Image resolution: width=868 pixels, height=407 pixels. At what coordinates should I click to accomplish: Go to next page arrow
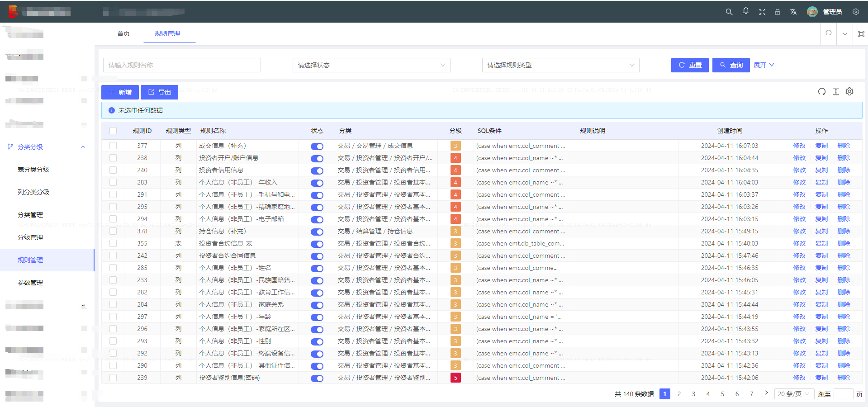point(766,393)
